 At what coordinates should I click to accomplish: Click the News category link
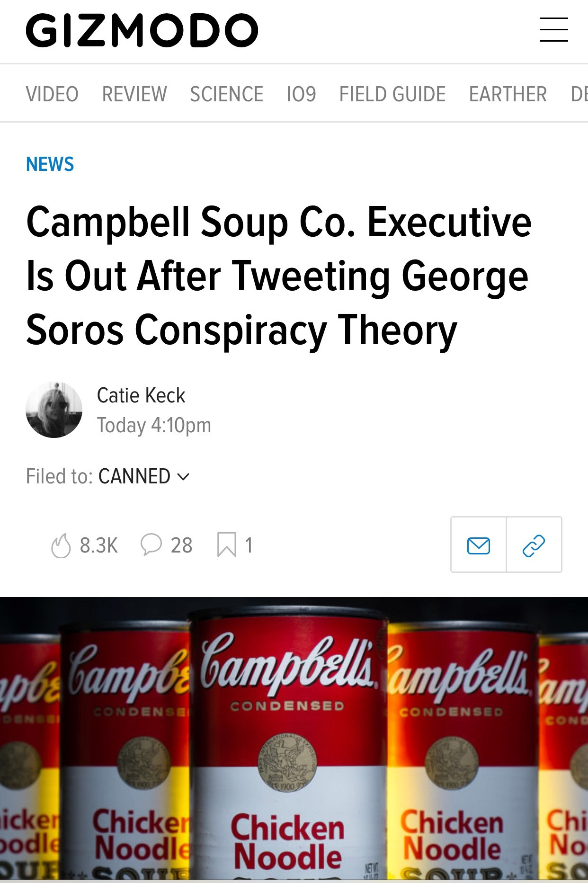[50, 164]
